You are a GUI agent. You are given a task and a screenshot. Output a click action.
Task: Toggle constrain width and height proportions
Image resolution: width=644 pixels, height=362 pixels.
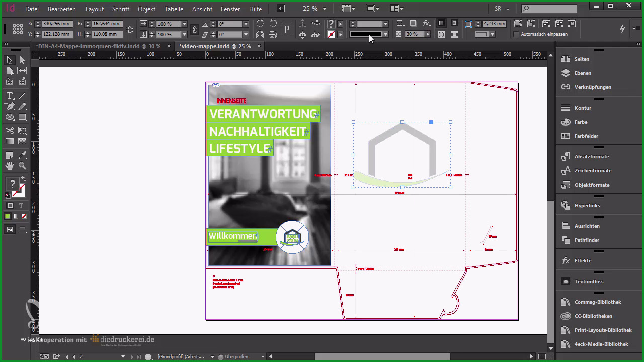pos(130,29)
